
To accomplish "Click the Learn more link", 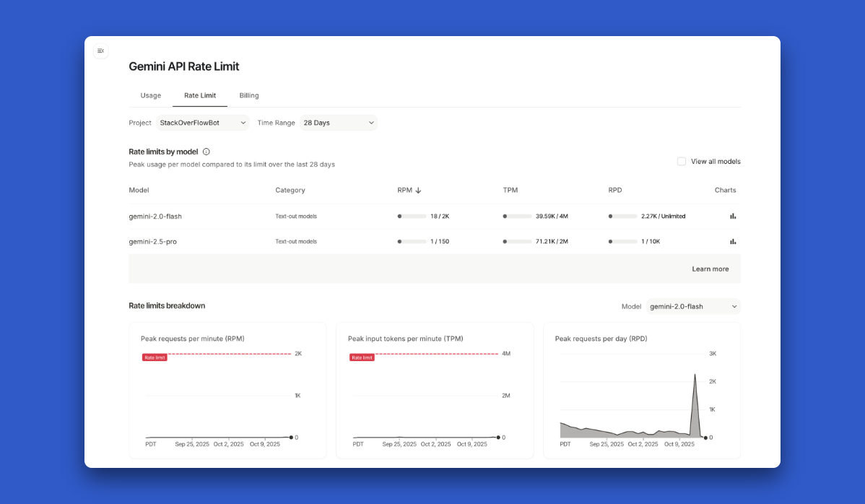I will (710, 269).
